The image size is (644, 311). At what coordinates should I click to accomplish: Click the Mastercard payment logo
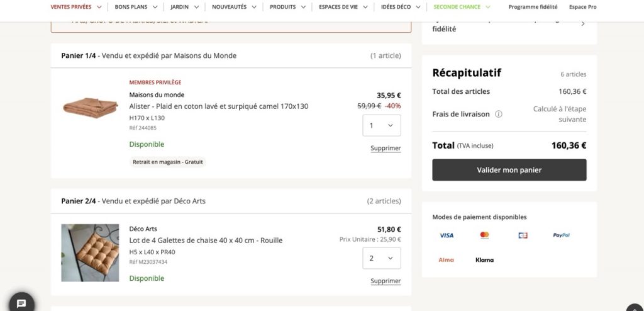pos(485,235)
